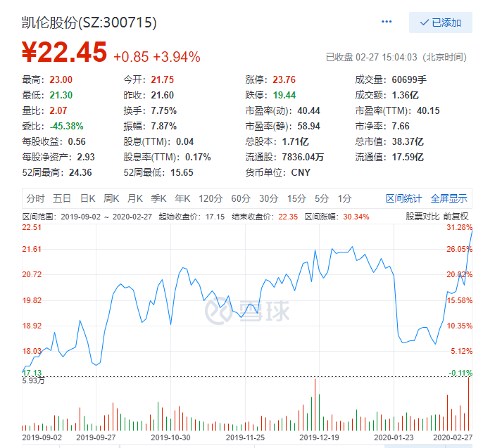The height and width of the screenshot is (448, 483).
Task: Show the 30分 interval chart
Action: coord(269,198)
